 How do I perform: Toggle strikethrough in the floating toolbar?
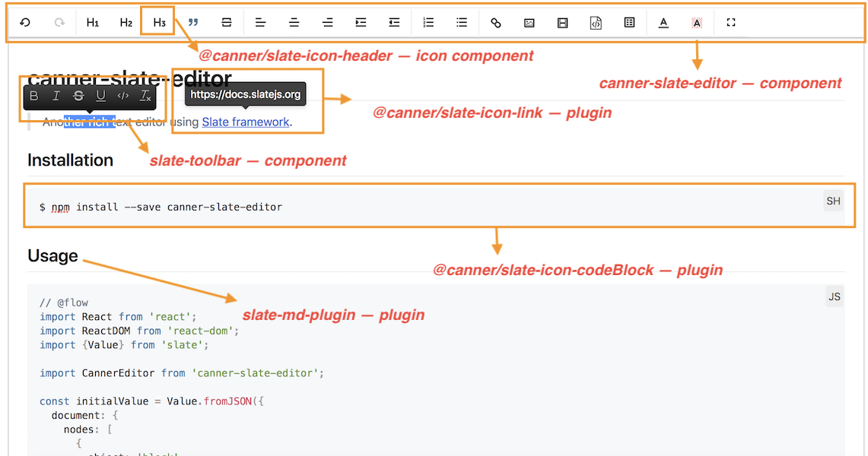pos(78,96)
